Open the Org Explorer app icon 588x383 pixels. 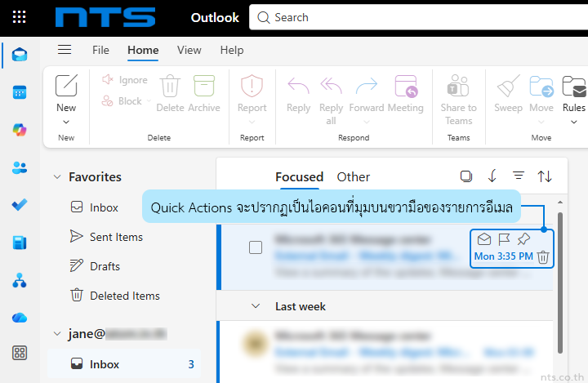point(20,280)
